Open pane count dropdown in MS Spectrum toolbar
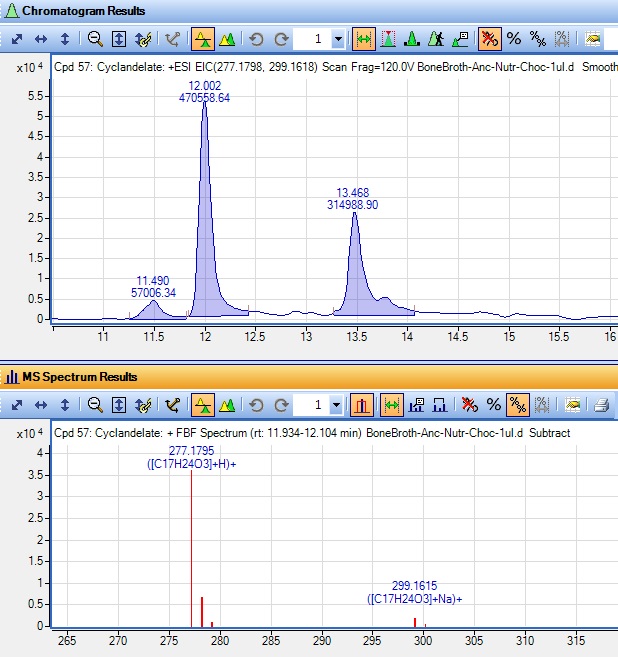The image size is (618, 657). (x=338, y=405)
